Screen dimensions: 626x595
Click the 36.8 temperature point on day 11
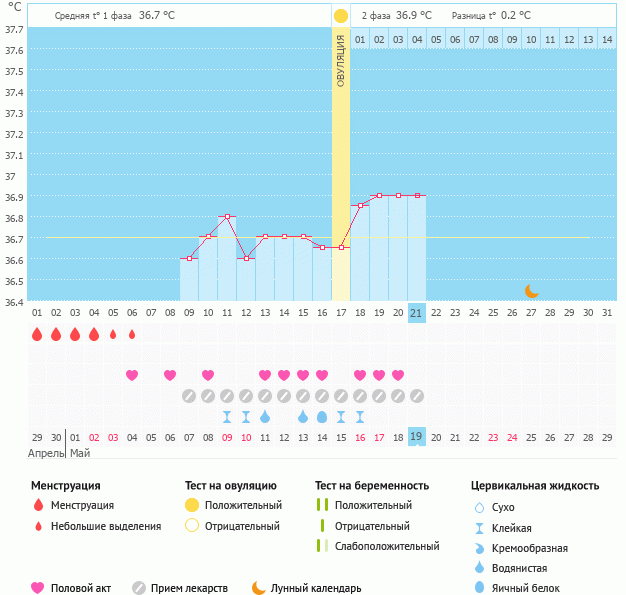[x=227, y=216]
